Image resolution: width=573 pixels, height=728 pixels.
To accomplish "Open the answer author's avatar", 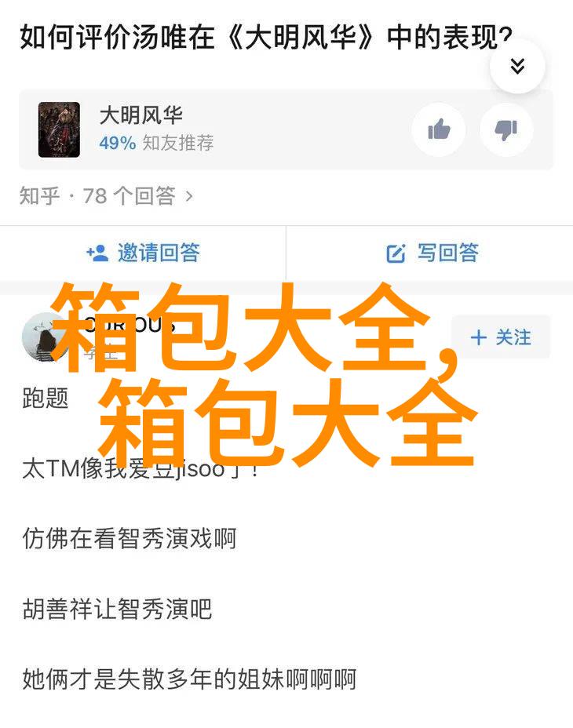I will click(44, 337).
